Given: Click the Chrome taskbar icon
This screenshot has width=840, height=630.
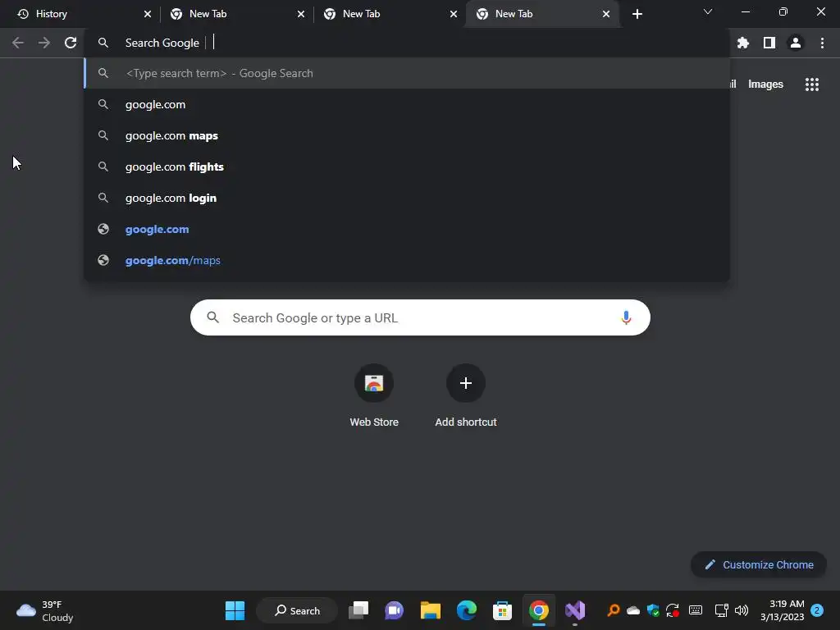Looking at the screenshot, I should [538, 610].
